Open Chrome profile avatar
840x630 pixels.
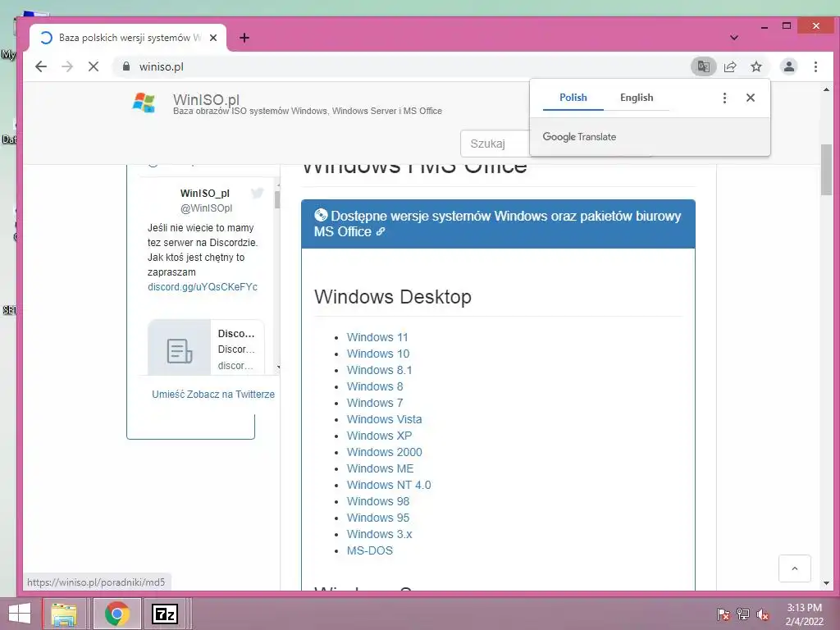[788, 66]
